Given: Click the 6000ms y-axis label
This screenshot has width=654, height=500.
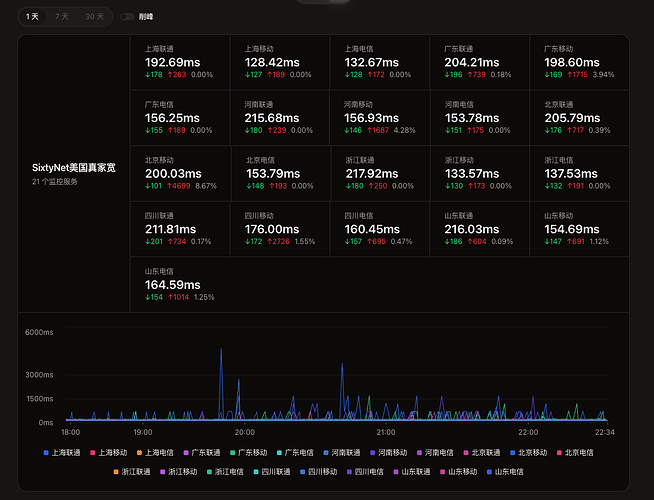Looking at the screenshot, I should coord(39,332).
